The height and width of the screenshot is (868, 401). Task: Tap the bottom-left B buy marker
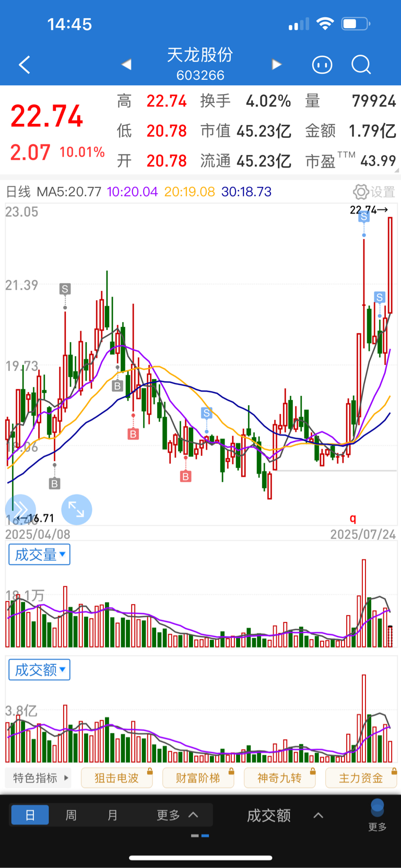tap(54, 484)
